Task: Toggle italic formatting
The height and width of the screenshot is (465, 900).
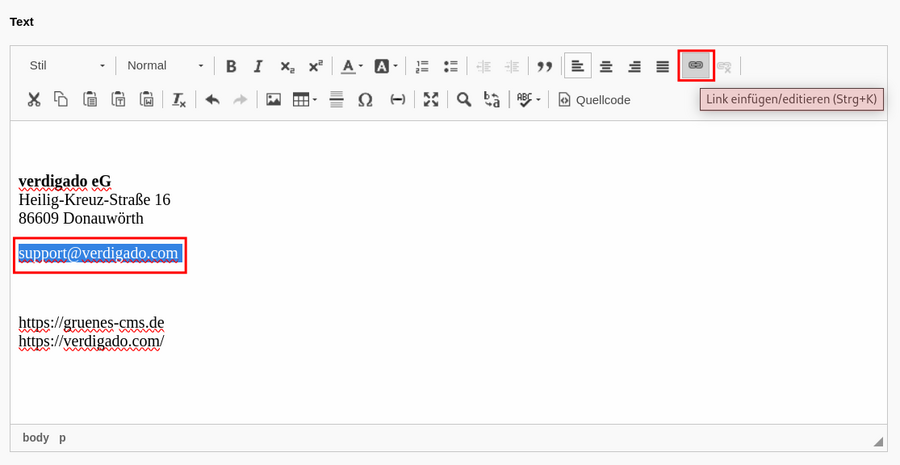Action: click(x=258, y=66)
